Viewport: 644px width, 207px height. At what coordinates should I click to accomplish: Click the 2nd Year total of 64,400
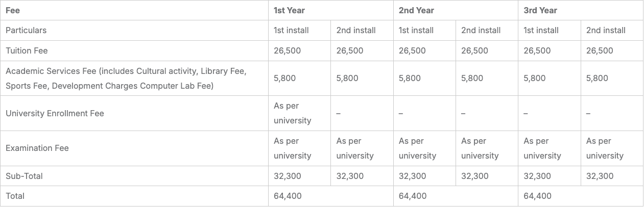[413, 196]
